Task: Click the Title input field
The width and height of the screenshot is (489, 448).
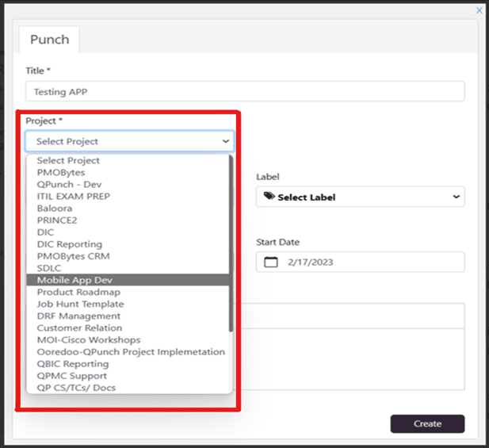Action: pyautogui.click(x=245, y=91)
